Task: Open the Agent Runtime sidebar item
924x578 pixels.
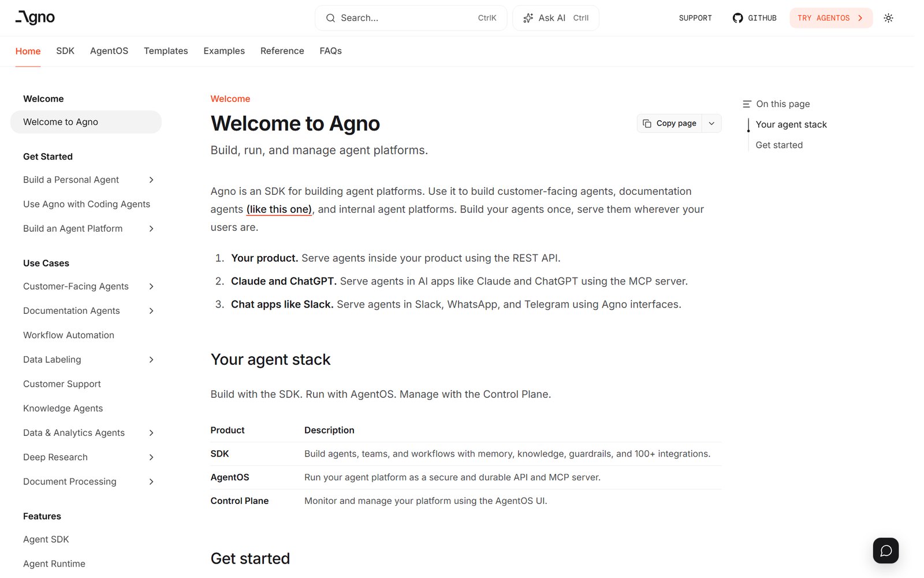Action: pos(54,564)
